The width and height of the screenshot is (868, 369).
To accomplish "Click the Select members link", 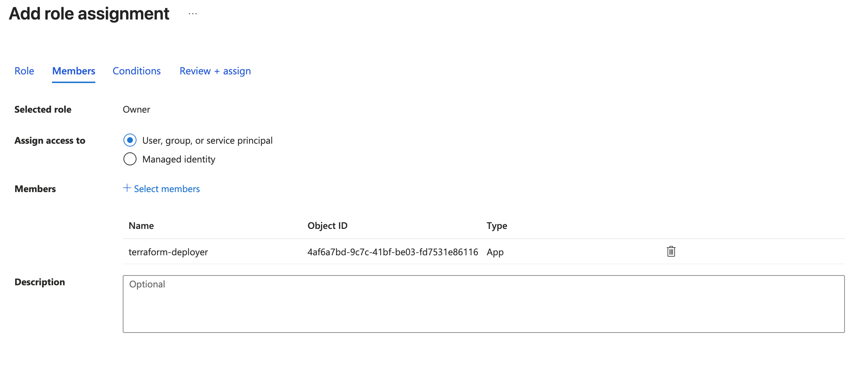I will 167,189.
